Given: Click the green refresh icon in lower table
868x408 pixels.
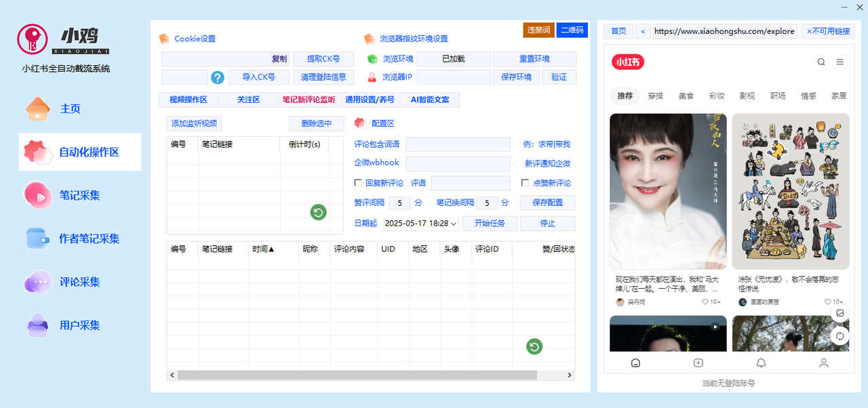Looking at the screenshot, I should 534,347.
